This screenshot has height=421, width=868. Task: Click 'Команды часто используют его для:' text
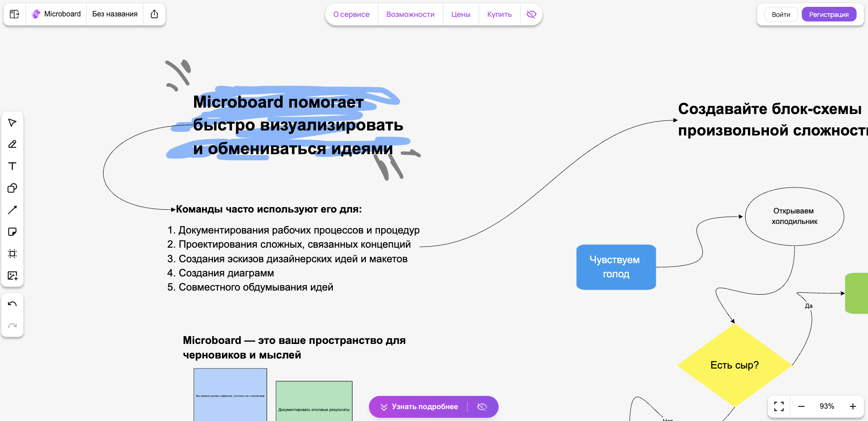point(268,209)
